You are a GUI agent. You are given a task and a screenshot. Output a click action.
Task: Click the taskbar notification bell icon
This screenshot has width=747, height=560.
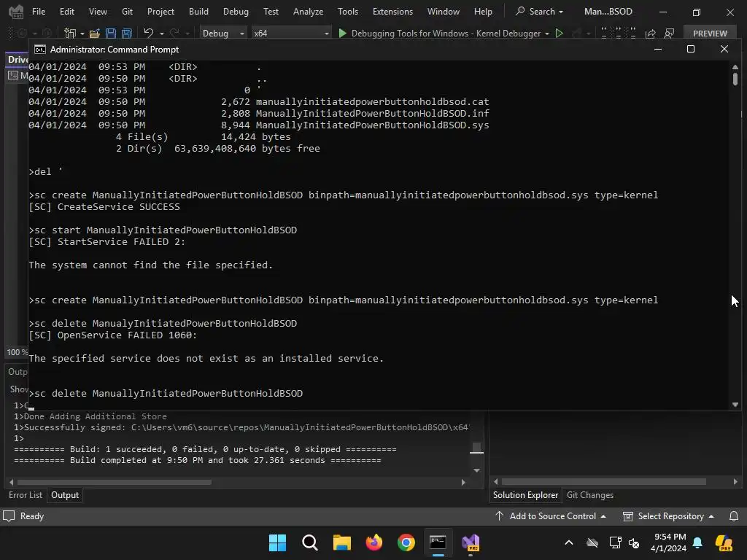click(697, 542)
